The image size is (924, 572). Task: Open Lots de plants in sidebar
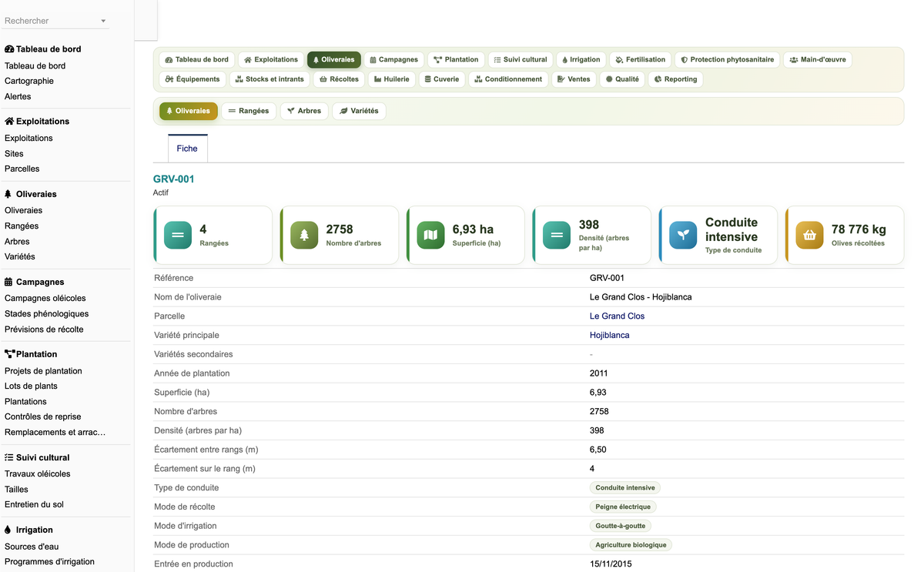point(31,386)
